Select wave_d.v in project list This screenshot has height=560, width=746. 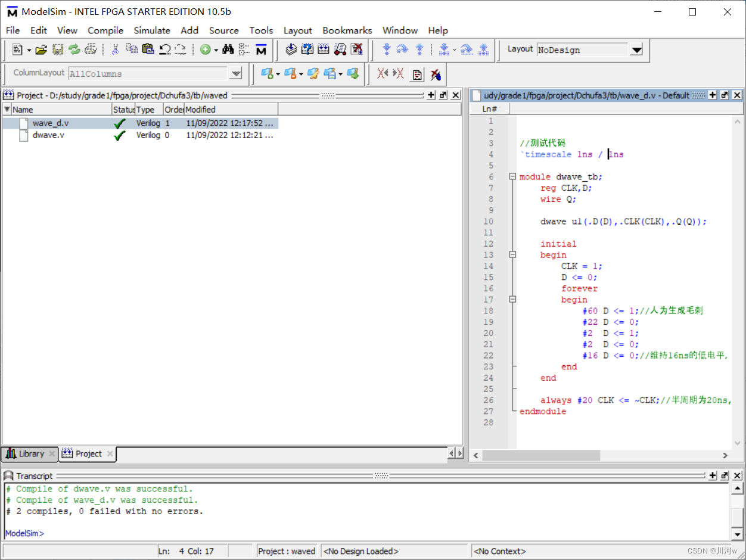coord(51,123)
